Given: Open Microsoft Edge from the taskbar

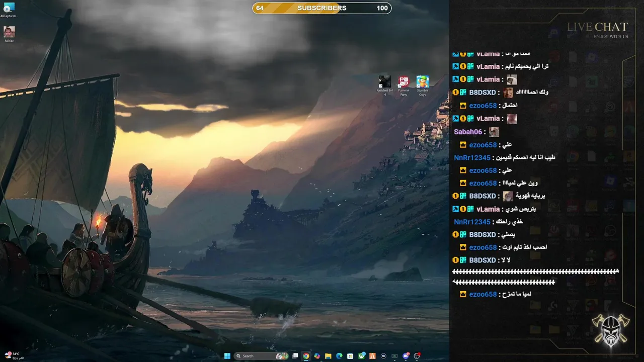Looking at the screenshot, I should click(339, 356).
